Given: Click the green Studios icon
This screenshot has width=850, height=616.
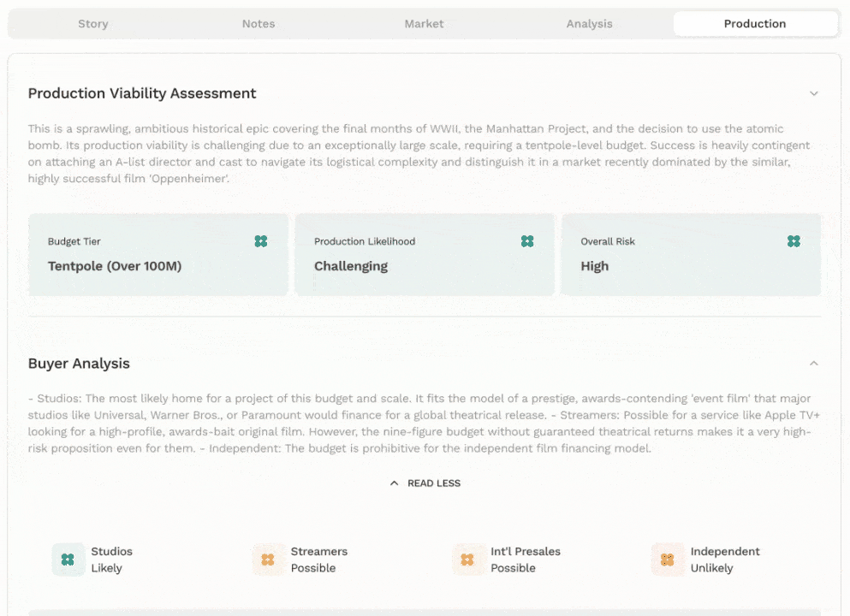Looking at the screenshot, I should pyautogui.click(x=68, y=560).
